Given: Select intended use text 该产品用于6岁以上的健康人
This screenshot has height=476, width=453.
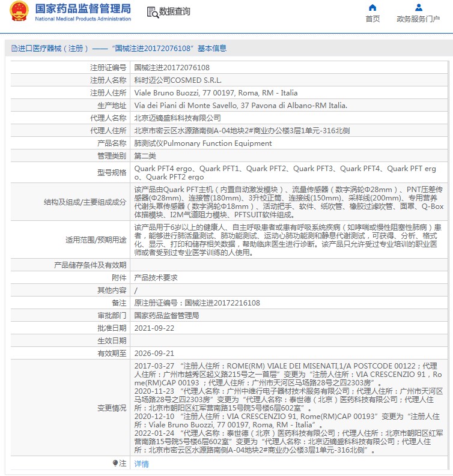Looking at the screenshot, I should point(288,240).
